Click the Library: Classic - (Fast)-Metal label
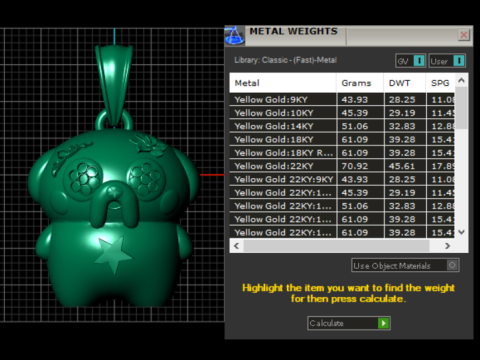Screen dimensions: 480x360 (285, 60)
